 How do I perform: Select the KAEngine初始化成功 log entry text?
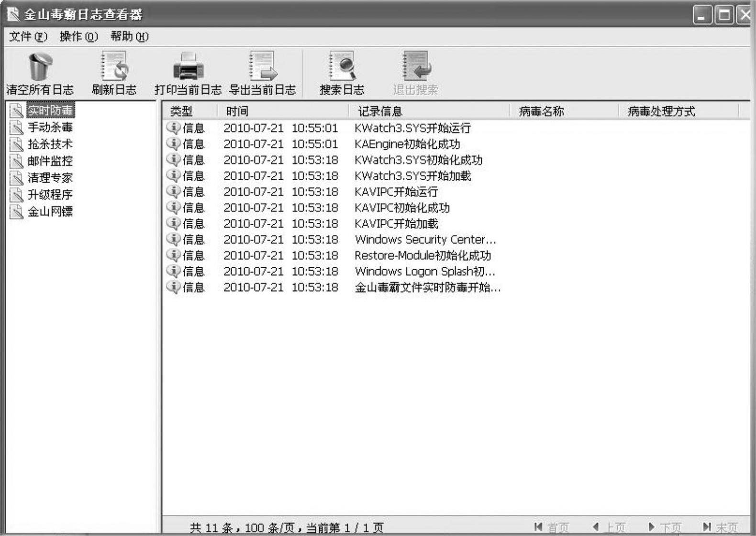407,144
